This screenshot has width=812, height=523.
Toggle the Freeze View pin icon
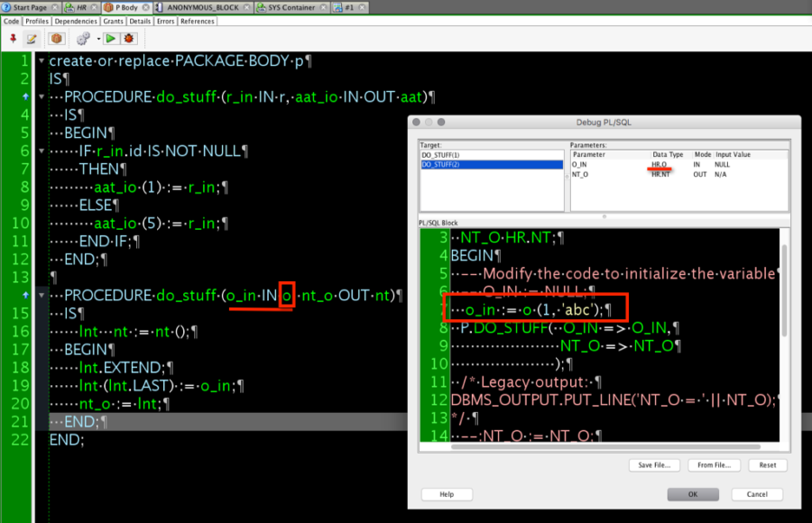13,39
